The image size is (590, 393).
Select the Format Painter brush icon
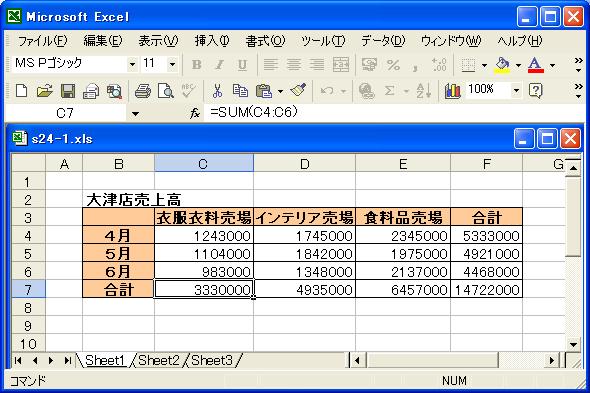click(x=298, y=91)
